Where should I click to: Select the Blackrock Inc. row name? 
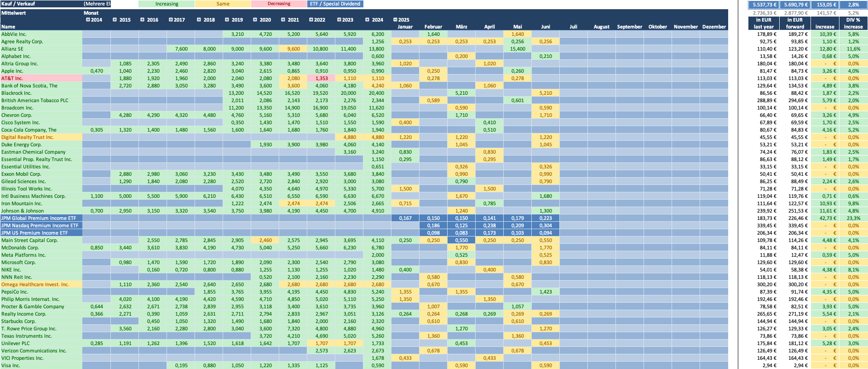point(41,93)
